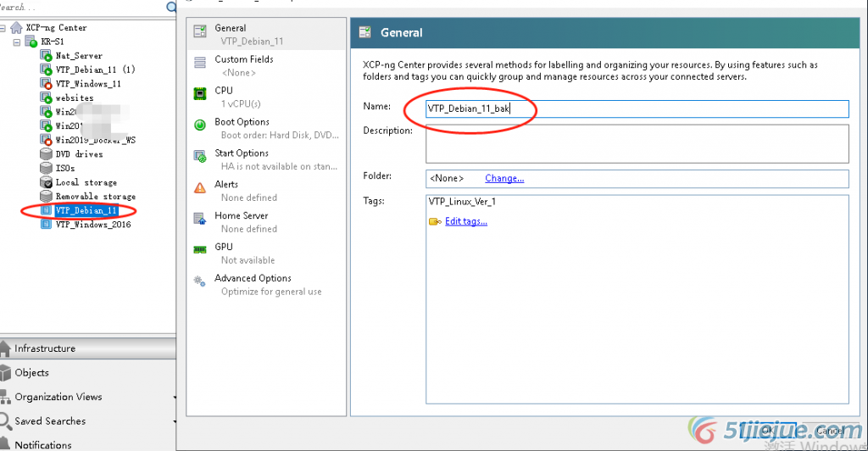Select Local storage in the tree
The image size is (868, 451).
tap(86, 182)
